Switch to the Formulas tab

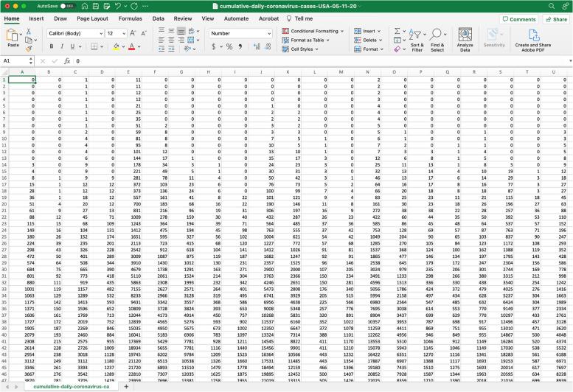(x=130, y=18)
